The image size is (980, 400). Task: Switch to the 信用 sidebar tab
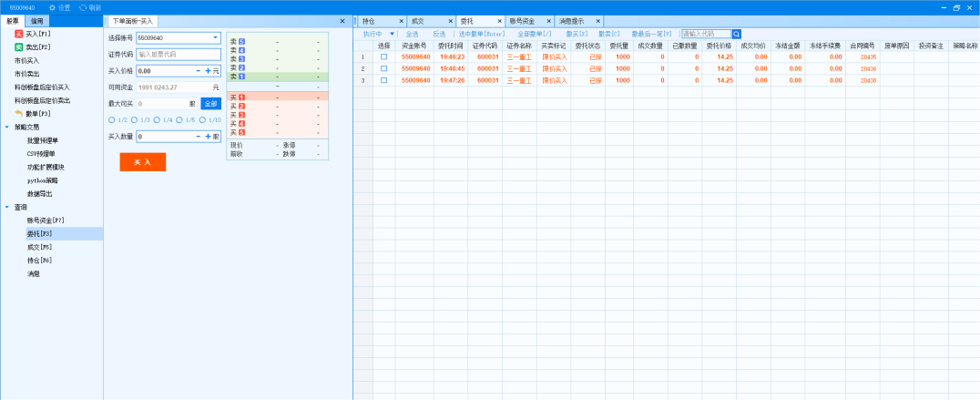[x=37, y=21]
